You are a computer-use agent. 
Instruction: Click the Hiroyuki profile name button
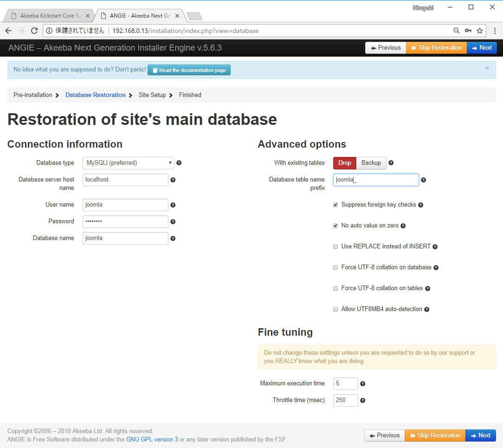pyautogui.click(x=423, y=8)
